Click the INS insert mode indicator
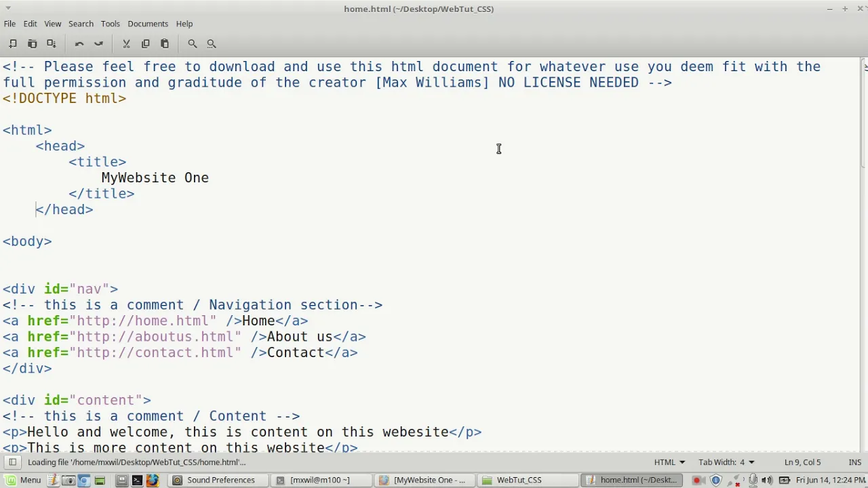 (854, 462)
